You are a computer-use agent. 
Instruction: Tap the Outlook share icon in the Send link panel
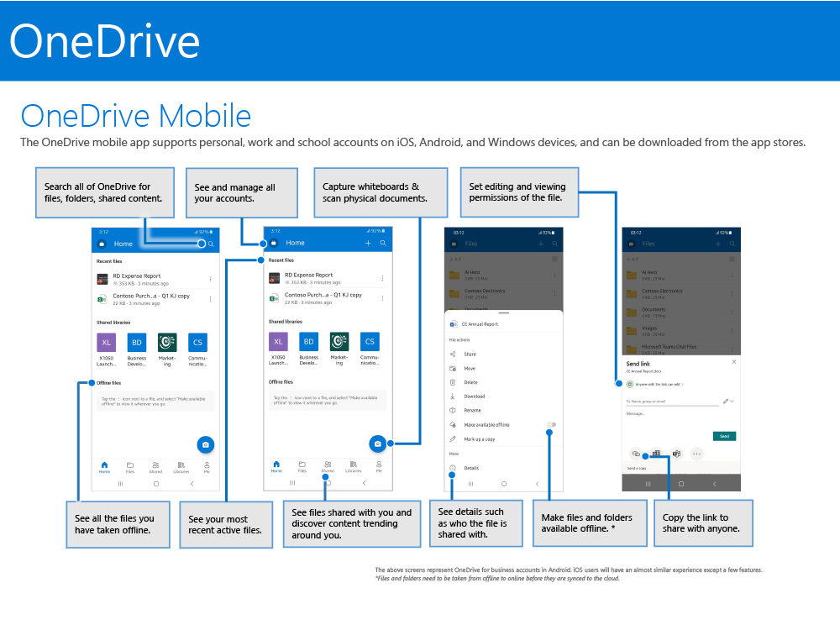[656, 454]
